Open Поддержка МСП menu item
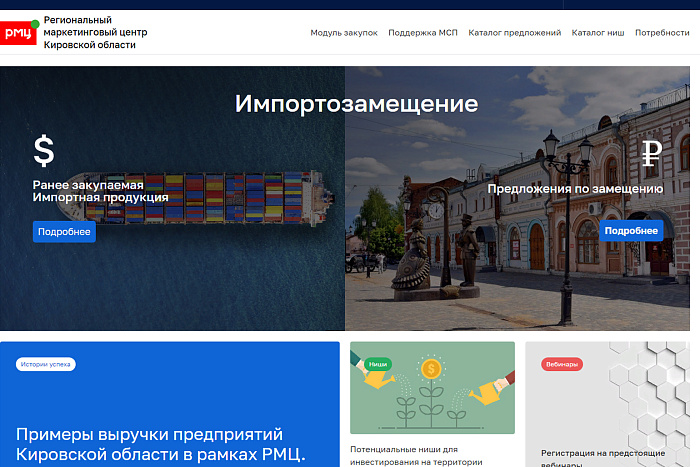This screenshot has height=467, width=700. (x=423, y=33)
